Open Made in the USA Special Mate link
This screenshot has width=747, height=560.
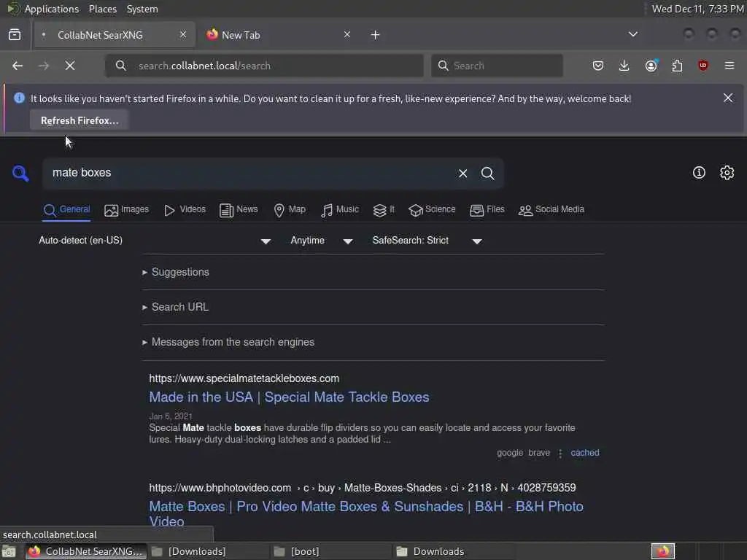click(289, 397)
